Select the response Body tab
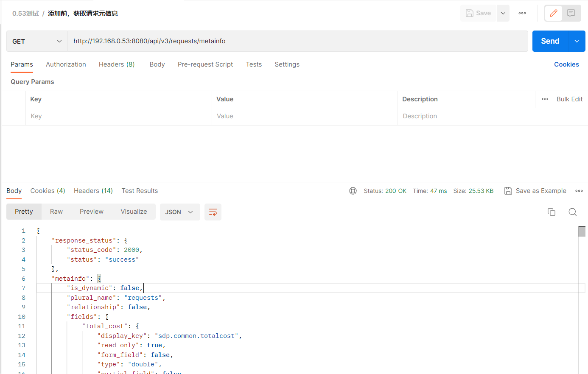 [x=14, y=191]
